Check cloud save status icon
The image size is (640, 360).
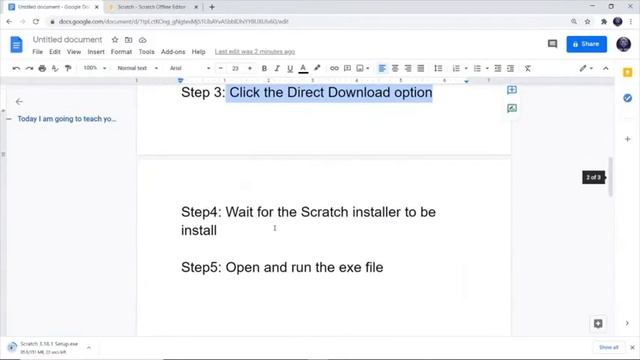pos(142,40)
